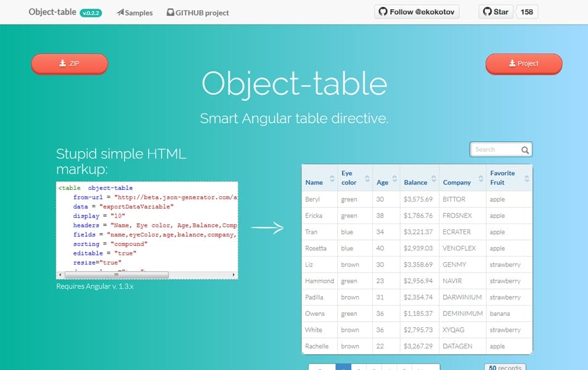Toggle sorting on the Age column

[x=394, y=177]
